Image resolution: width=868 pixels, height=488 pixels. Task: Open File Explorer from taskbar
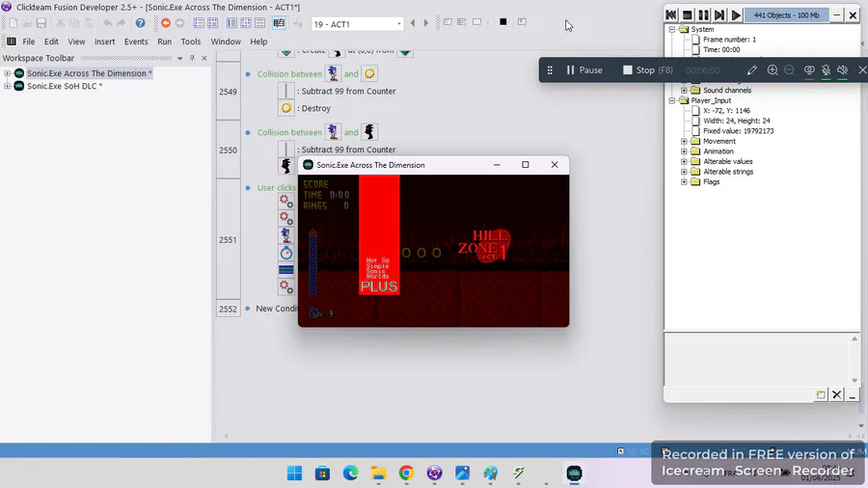pos(378,474)
